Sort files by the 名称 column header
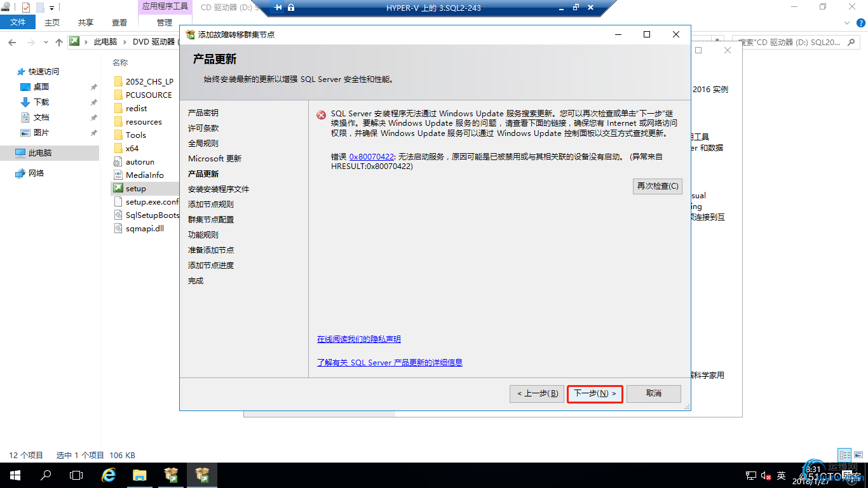Viewport: 868px width, 488px height. (x=120, y=63)
